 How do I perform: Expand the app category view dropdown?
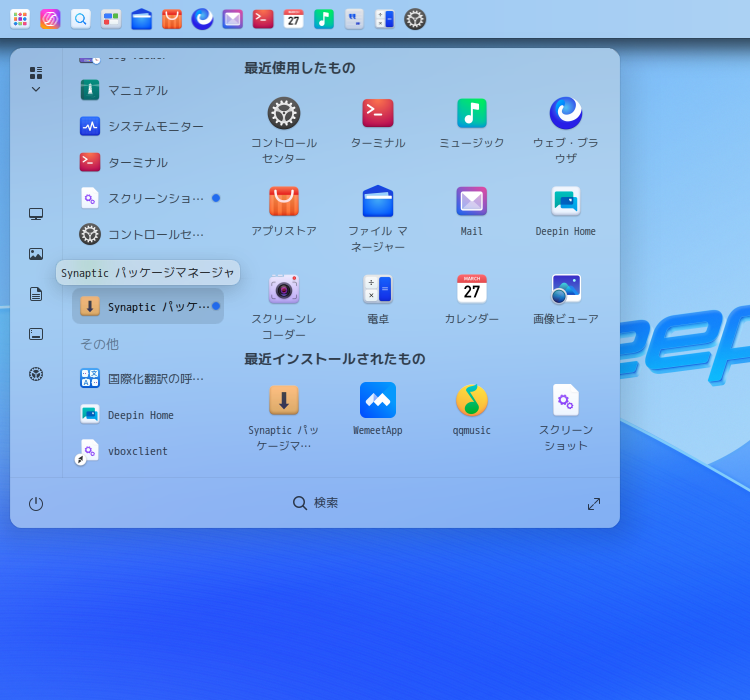(x=36, y=80)
